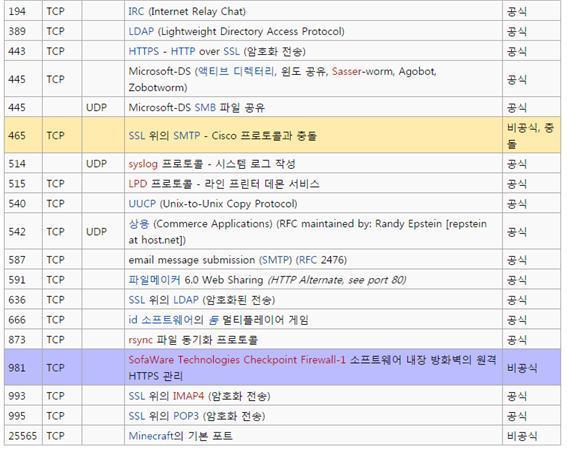This screenshot has width=567, height=450.
Task: Select port number 515 cell
Action: click(x=24, y=184)
